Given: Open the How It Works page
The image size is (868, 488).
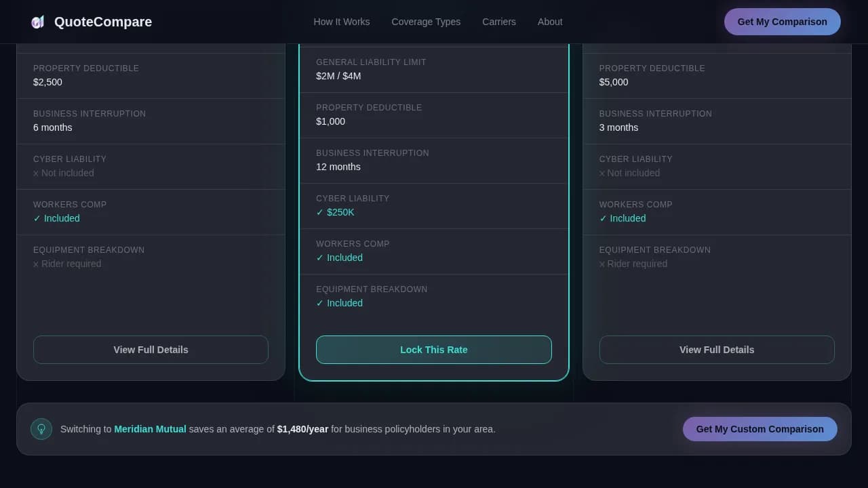Looking at the screenshot, I should coord(342,22).
